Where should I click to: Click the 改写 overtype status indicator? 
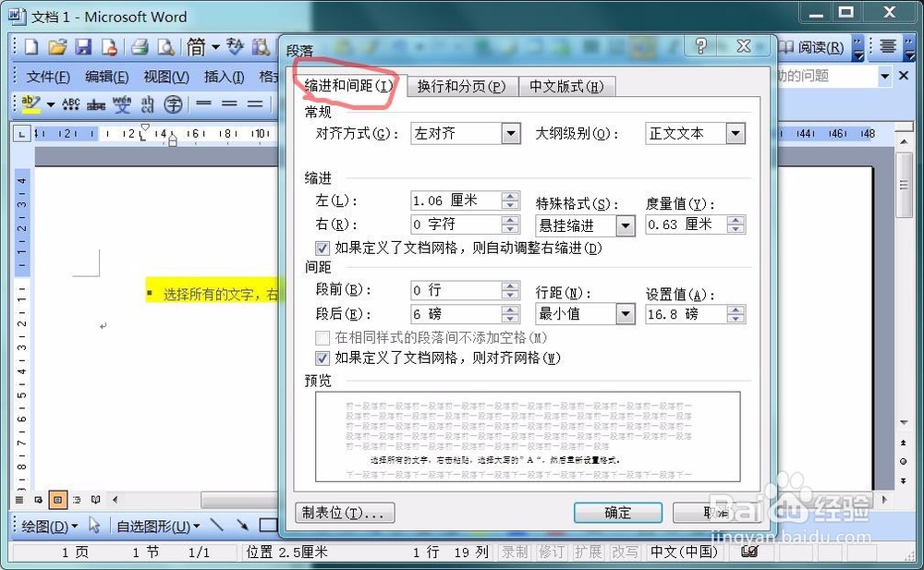tap(625, 552)
